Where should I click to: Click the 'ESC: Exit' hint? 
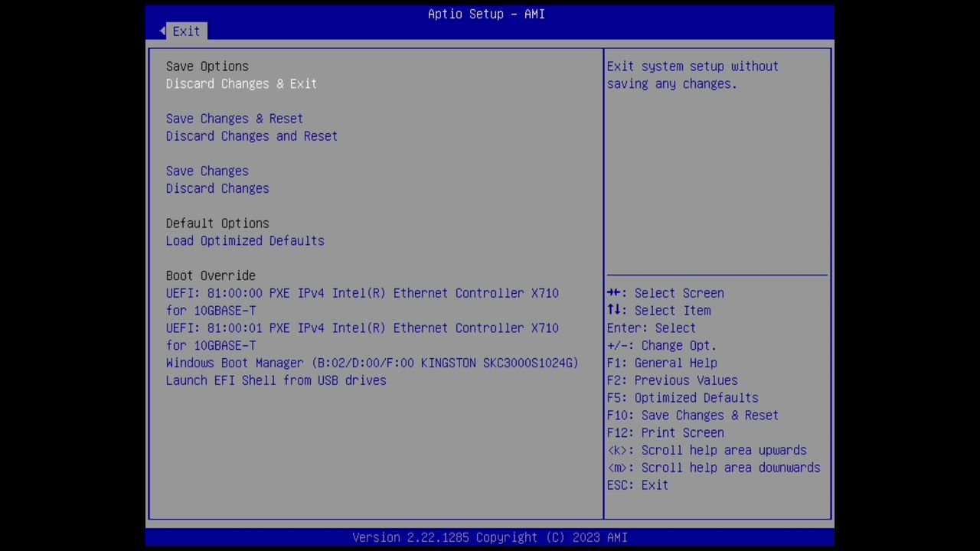637,485
